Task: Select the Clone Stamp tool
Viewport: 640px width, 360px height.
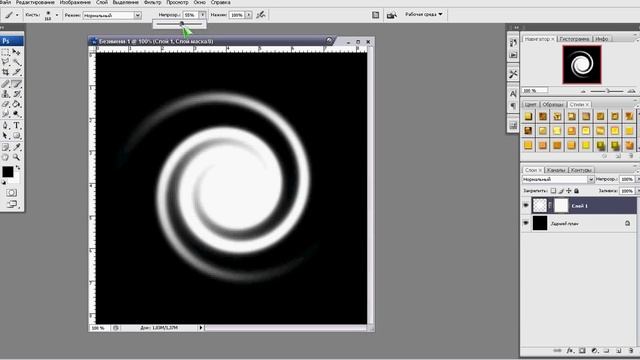Action: tap(6, 94)
